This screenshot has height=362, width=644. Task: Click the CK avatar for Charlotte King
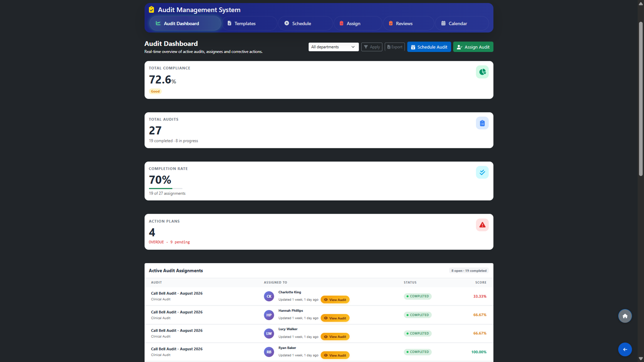point(269,296)
